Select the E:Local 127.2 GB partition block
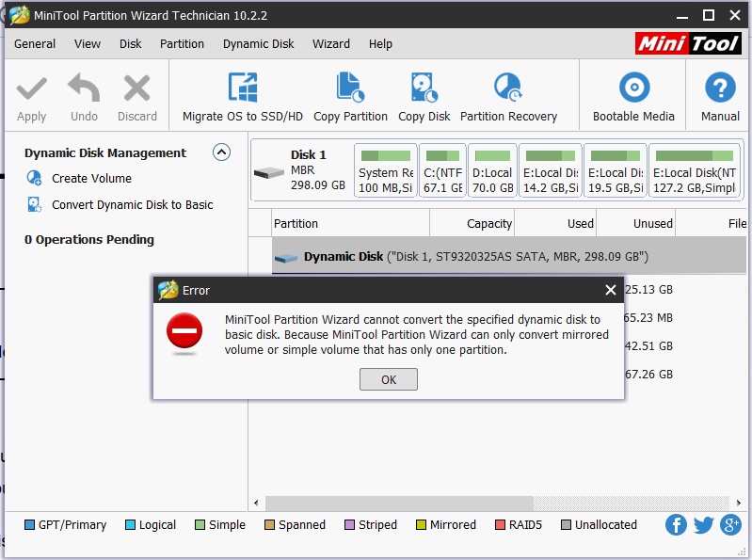This screenshot has height=560, width=752. pos(694,170)
